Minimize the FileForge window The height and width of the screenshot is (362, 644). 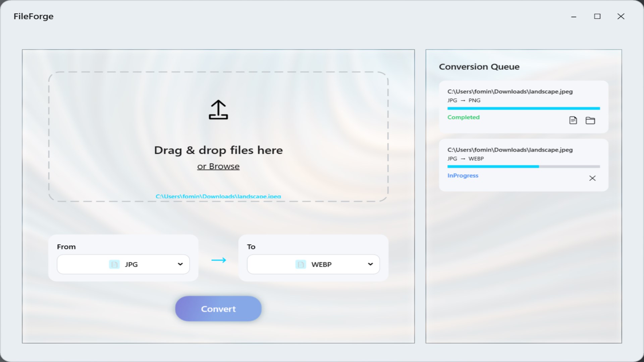(x=574, y=16)
